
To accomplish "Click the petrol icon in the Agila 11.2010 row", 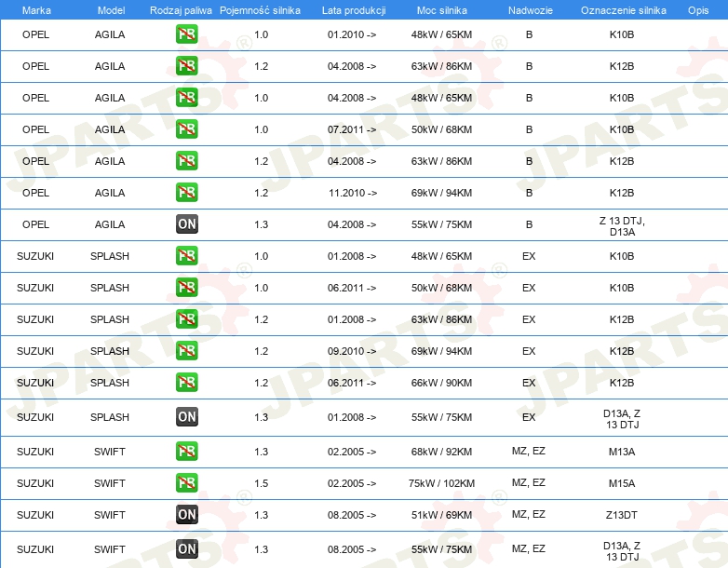I will click(x=186, y=192).
